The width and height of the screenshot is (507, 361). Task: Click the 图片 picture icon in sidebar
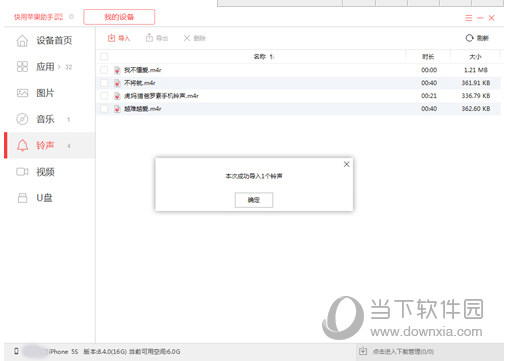point(22,93)
